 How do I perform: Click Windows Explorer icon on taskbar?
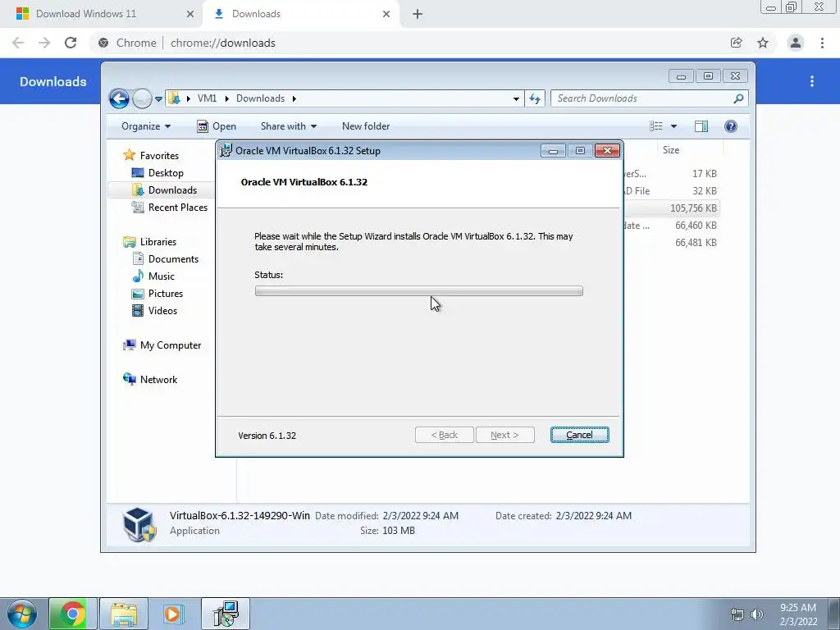click(124, 614)
